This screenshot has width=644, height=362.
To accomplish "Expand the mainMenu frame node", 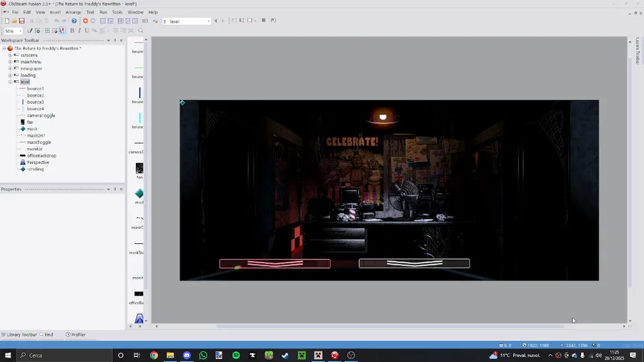I will [x=10, y=62].
